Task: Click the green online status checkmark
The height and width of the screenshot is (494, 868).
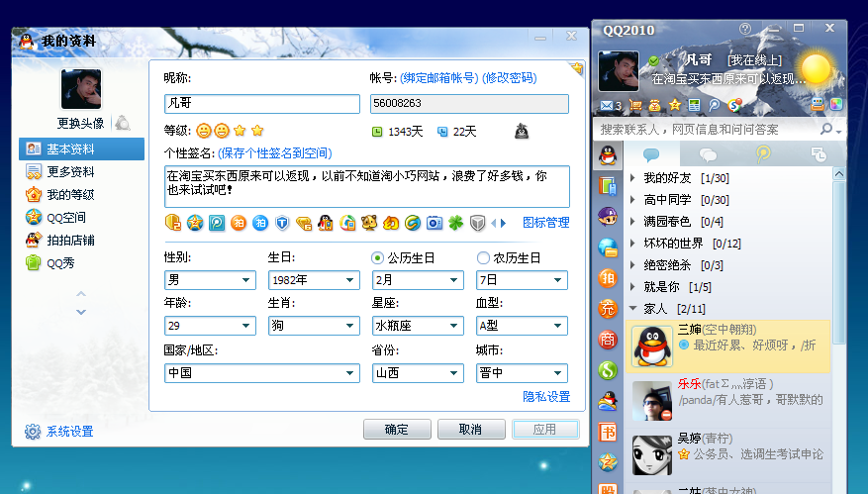Action: 654,59
